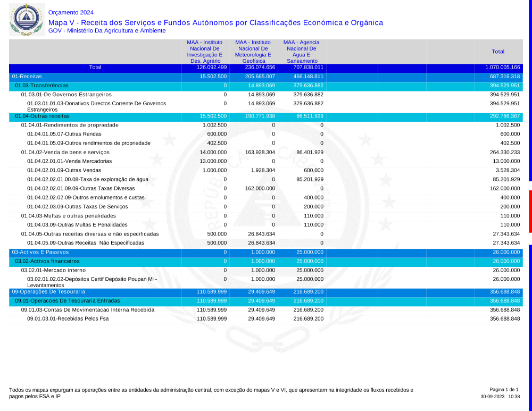Image resolution: width=532 pixels, height=411 pixels.
Task: Click the Cabo Verde republic emblem logo
Action: click(27, 19)
